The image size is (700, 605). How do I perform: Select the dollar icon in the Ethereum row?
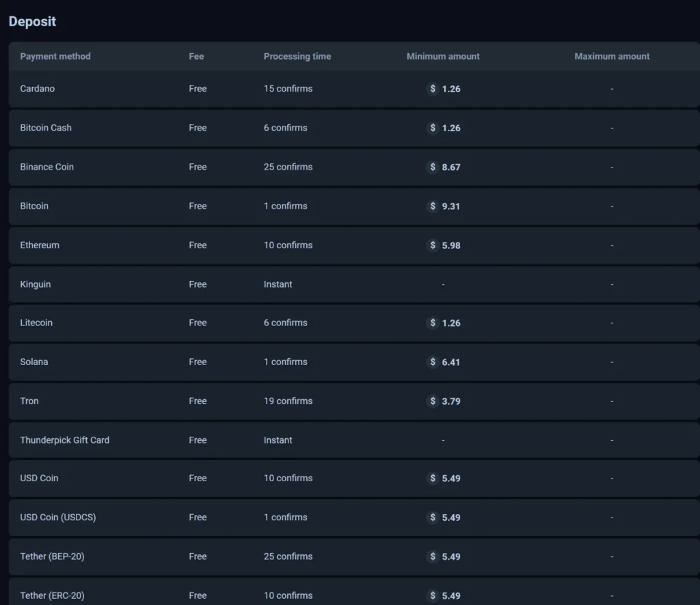pos(433,245)
